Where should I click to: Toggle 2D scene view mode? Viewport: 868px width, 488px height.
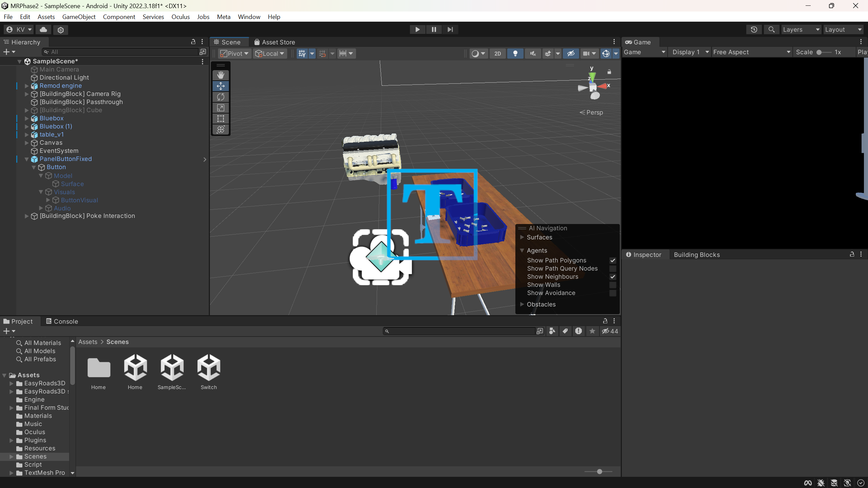(x=497, y=54)
